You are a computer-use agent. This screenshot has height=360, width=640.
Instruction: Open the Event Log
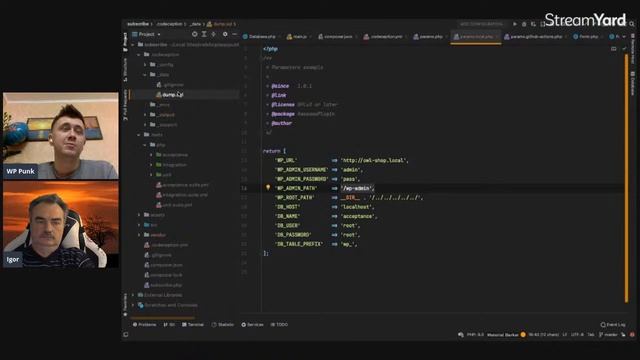[613, 325]
